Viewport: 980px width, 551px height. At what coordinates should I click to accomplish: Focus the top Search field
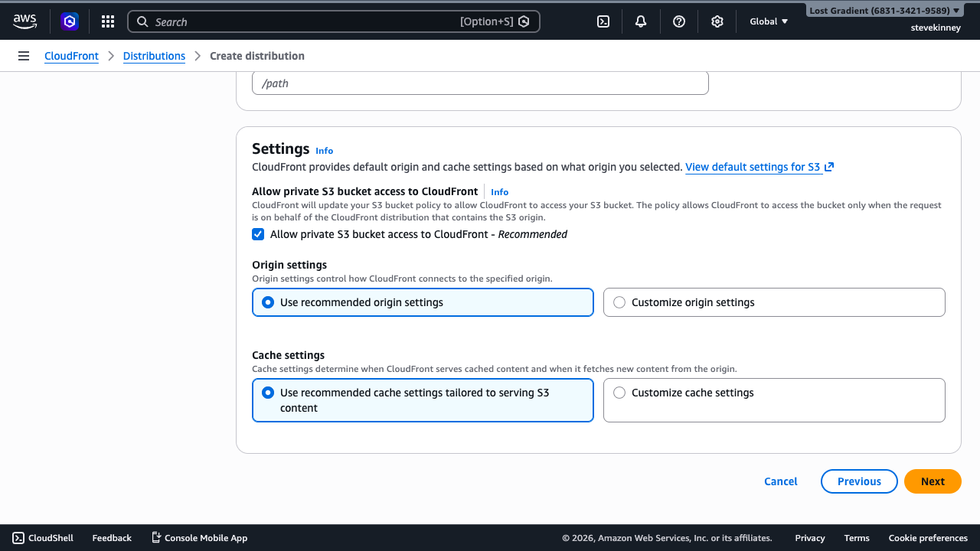tap(333, 21)
